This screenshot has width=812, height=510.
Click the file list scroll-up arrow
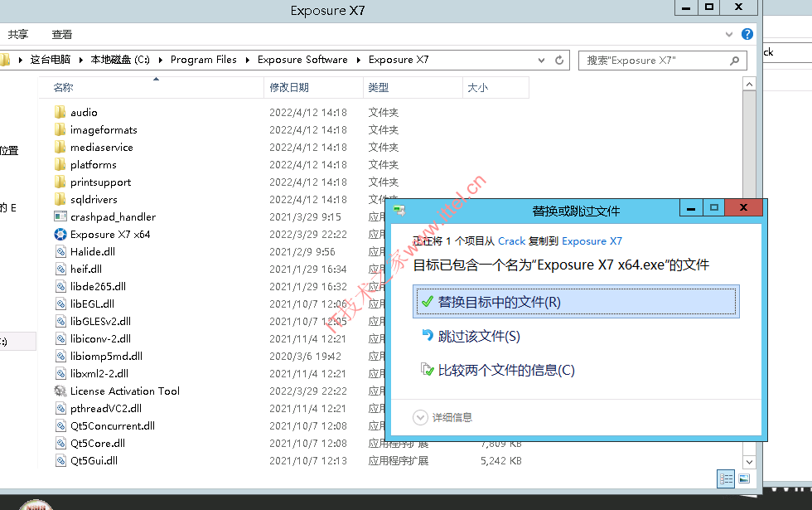pos(749,84)
